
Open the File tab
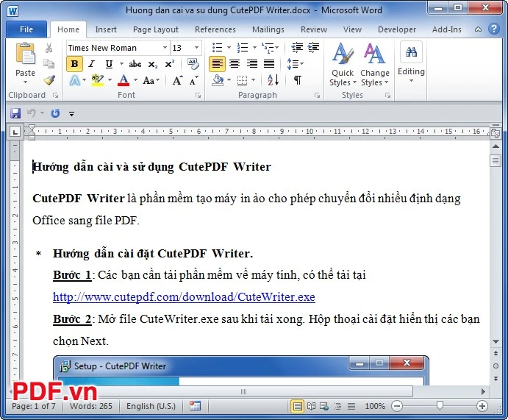tap(26, 29)
